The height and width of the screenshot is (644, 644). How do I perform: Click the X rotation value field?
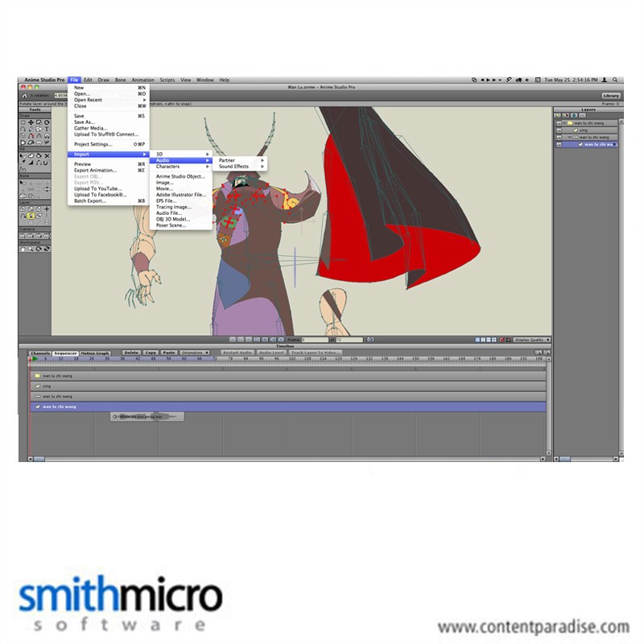coord(60,95)
